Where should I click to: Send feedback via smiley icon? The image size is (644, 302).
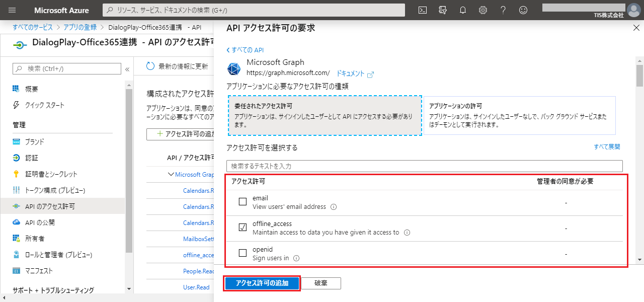[523, 10]
